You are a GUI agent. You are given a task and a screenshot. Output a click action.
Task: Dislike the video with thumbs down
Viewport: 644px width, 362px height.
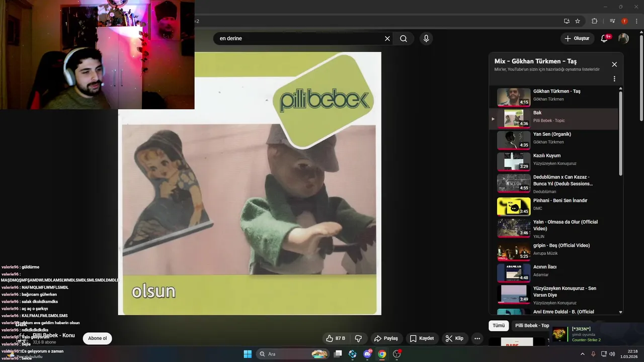click(x=358, y=338)
